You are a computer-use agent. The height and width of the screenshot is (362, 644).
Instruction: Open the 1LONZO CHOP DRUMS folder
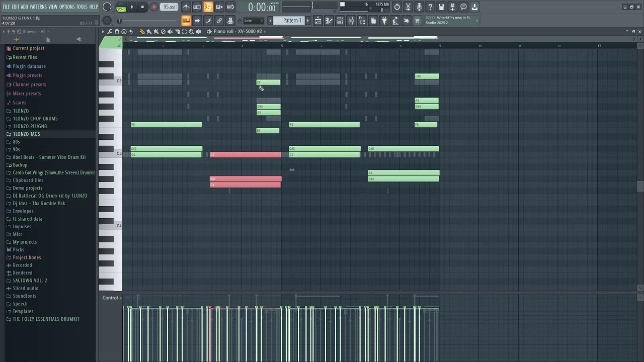35,119
